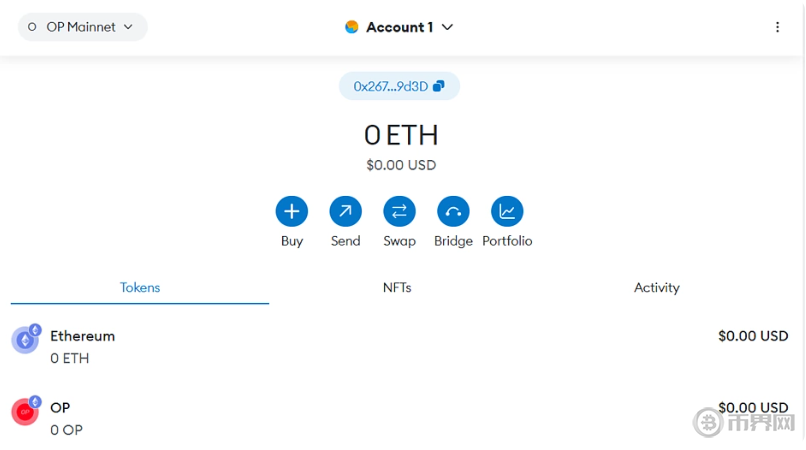The image size is (806, 450).
Task: Click the Ethereum token logo
Action: coord(25,341)
